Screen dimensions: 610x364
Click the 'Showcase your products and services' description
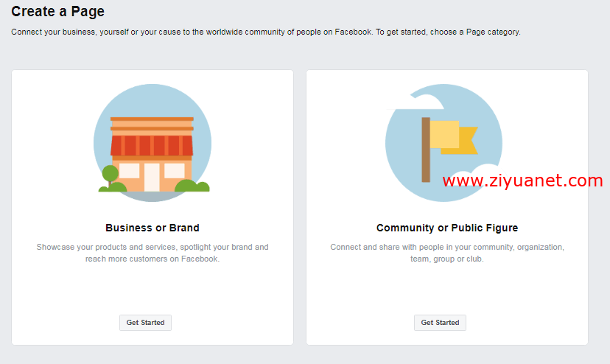[x=152, y=253]
